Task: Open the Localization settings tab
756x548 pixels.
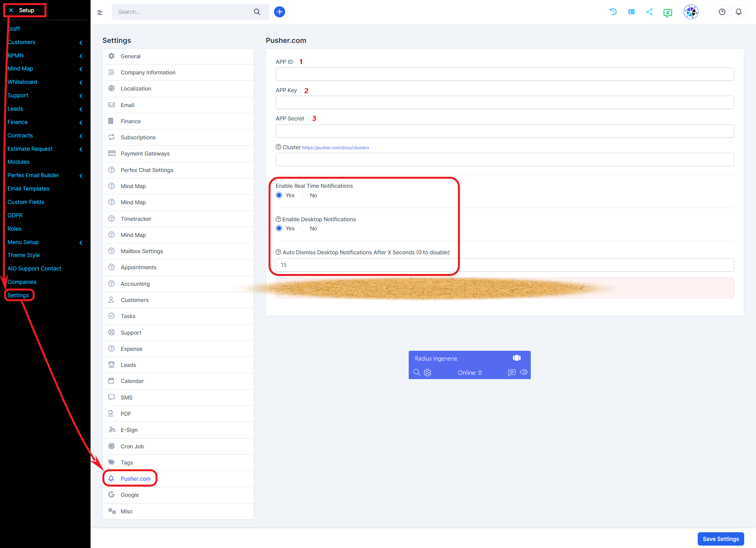Action: (x=178, y=89)
